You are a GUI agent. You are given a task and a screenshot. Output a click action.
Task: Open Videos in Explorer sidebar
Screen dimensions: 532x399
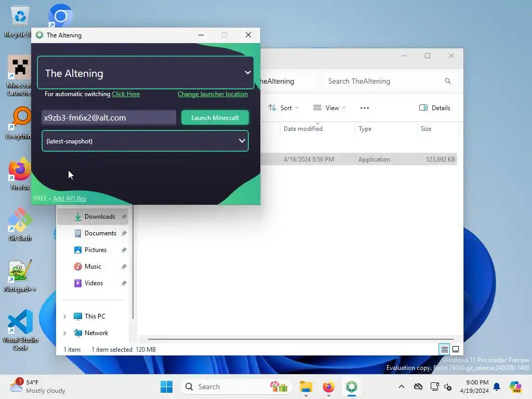point(94,283)
